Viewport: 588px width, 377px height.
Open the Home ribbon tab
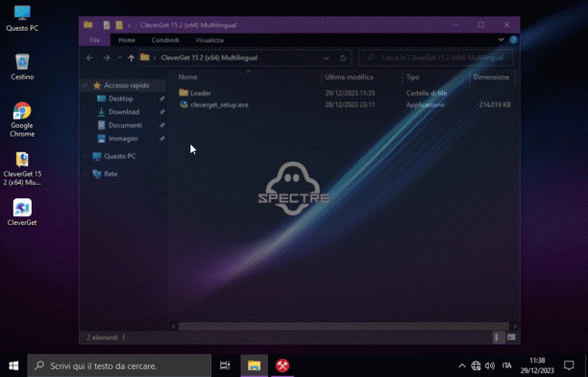127,39
